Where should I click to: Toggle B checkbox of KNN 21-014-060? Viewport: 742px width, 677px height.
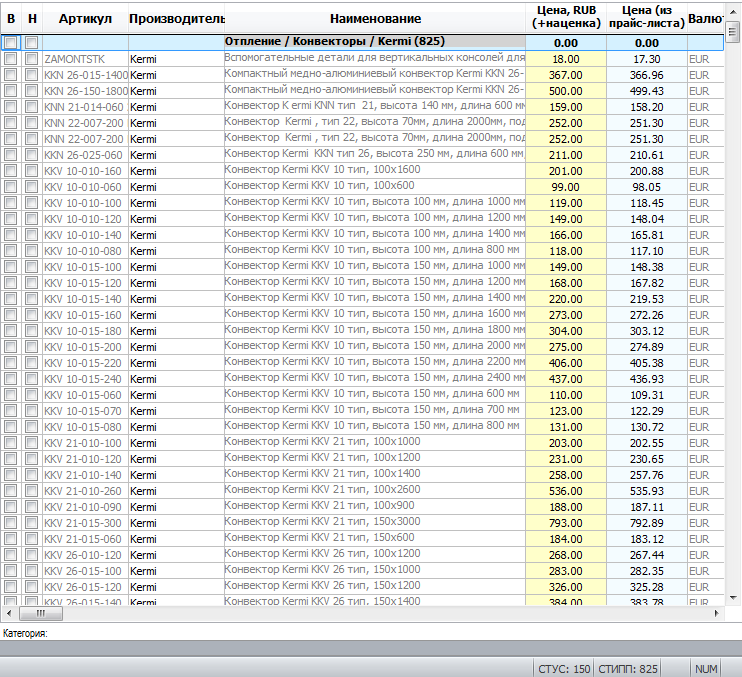point(10,107)
